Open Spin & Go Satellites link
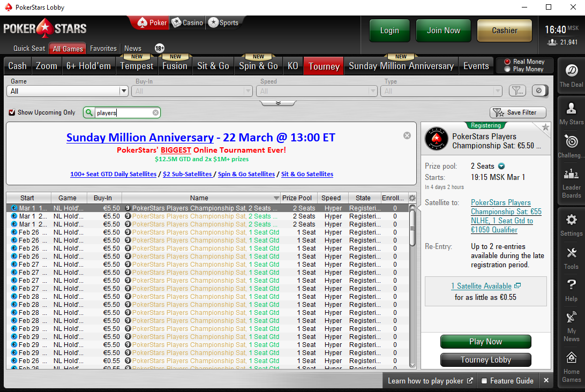 tap(246, 174)
